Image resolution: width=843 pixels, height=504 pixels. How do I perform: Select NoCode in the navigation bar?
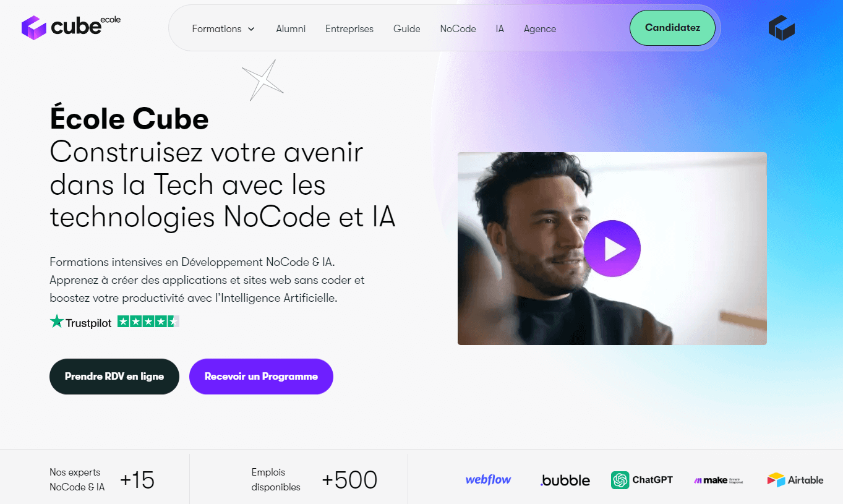458,29
